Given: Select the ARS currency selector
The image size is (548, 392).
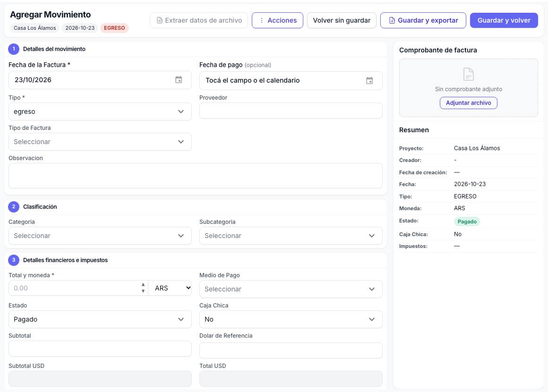Looking at the screenshot, I should [170, 288].
